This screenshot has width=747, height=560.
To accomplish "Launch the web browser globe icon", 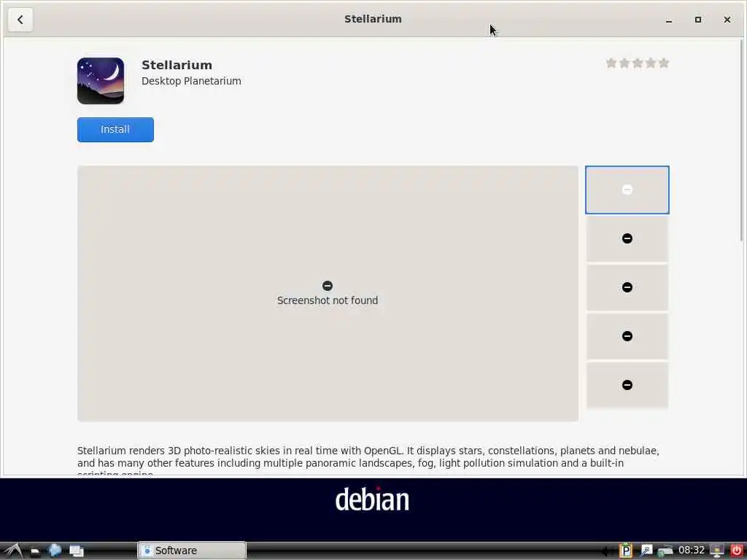I will (55, 551).
